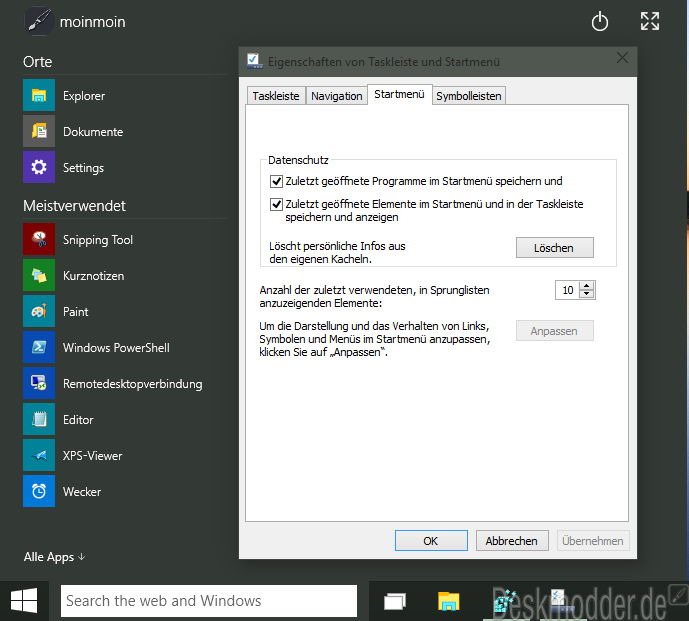Click the 'Kurznotizen' label
Screen dimensions: 689x621
point(94,276)
